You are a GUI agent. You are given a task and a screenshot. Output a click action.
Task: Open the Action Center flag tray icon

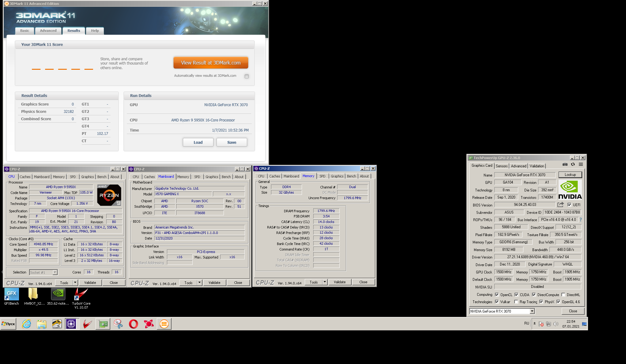coord(541,324)
